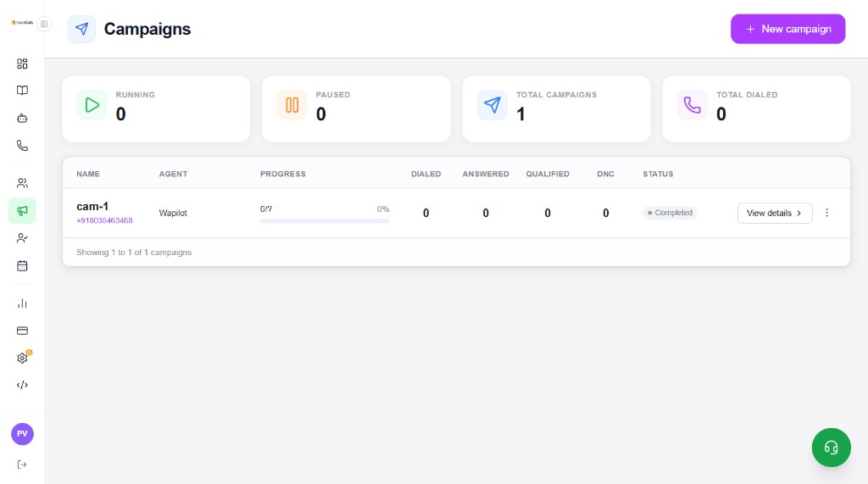The image size is (868, 484).
Task: Click the TOTAL CAMPAIGNS label
Action: click(556, 95)
